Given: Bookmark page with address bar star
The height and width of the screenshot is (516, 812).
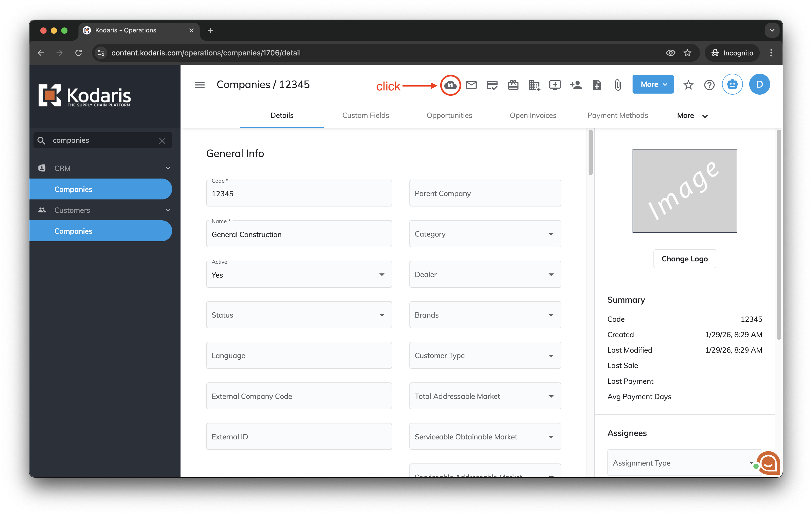Looking at the screenshot, I should pos(687,53).
